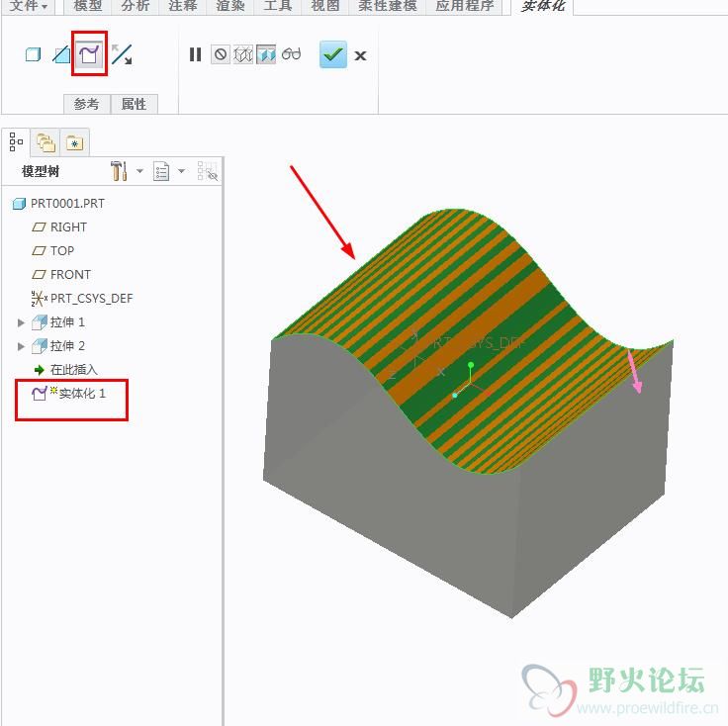Open the 属性 panel tab
This screenshot has width=728, height=726.
click(x=135, y=104)
